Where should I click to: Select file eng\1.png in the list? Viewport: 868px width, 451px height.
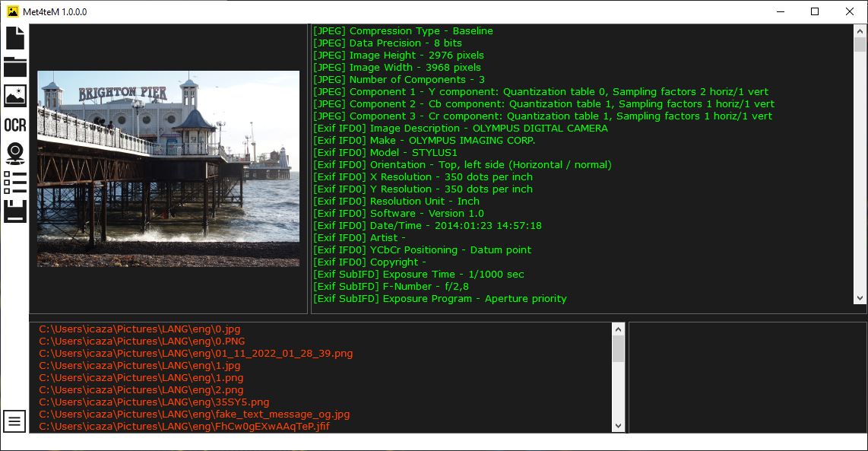coord(141,378)
